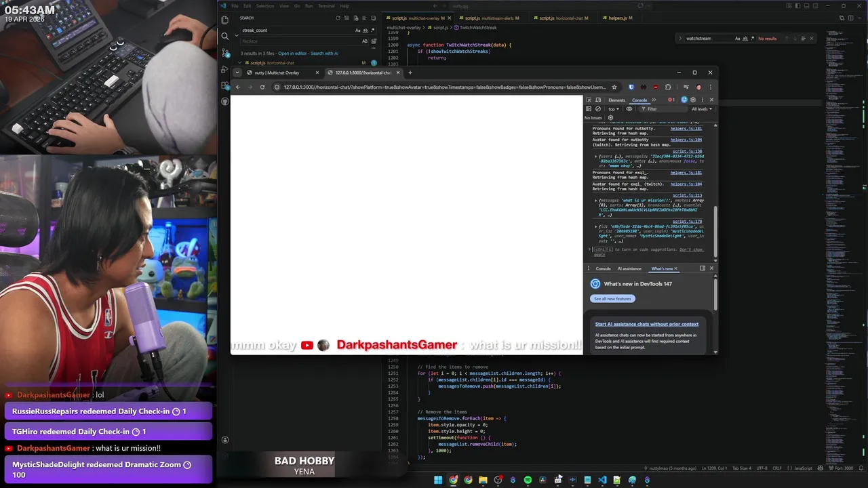
Task: Toggle Find in Selection in the find widget
Action: click(802, 39)
